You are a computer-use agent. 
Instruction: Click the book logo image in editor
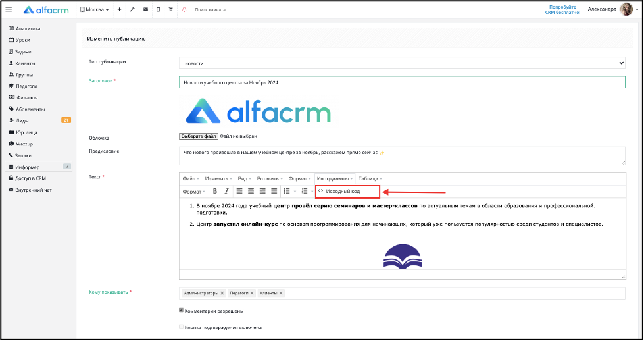403,257
